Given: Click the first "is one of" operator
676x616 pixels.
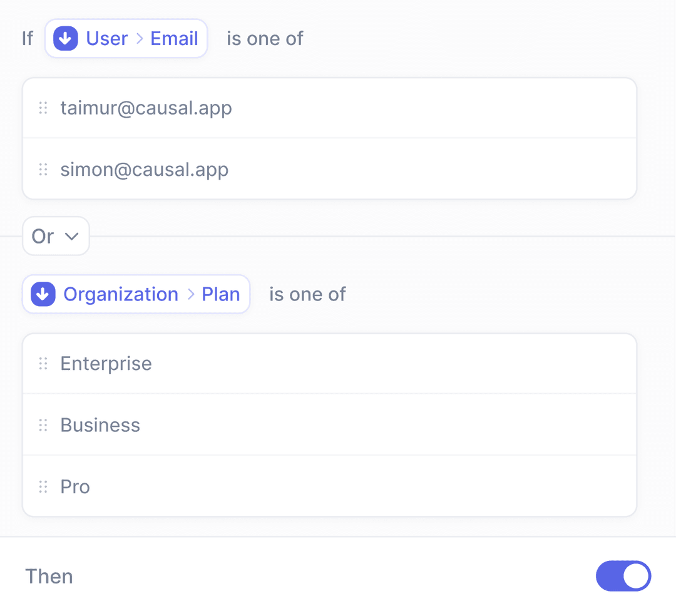Looking at the screenshot, I should (265, 39).
